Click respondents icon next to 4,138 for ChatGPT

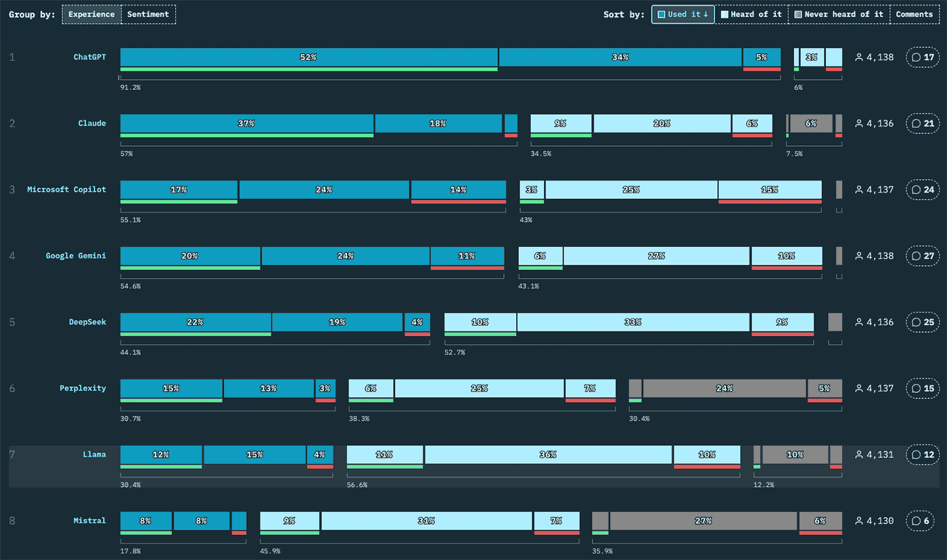(x=859, y=57)
